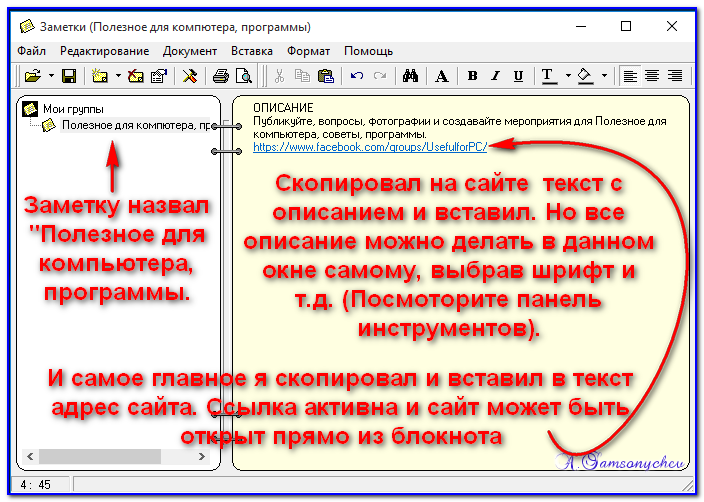This screenshot has height=502, width=704.
Task: Click the text line starting with Публикуйте, вопросы
Action: pos(460,121)
